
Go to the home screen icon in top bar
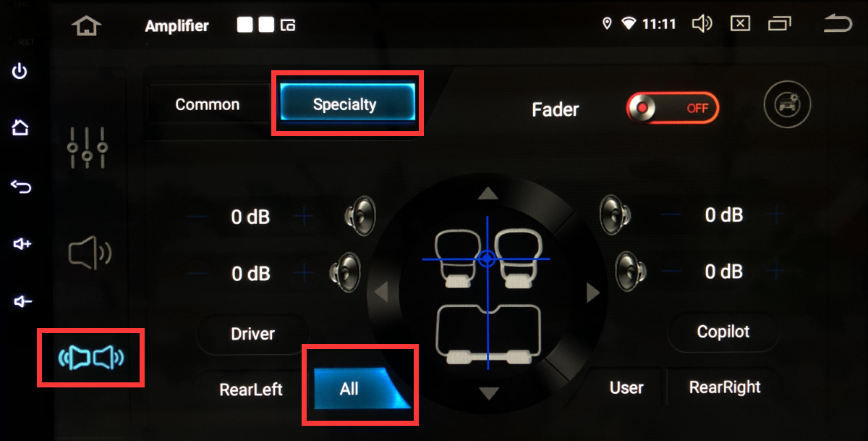click(x=87, y=26)
